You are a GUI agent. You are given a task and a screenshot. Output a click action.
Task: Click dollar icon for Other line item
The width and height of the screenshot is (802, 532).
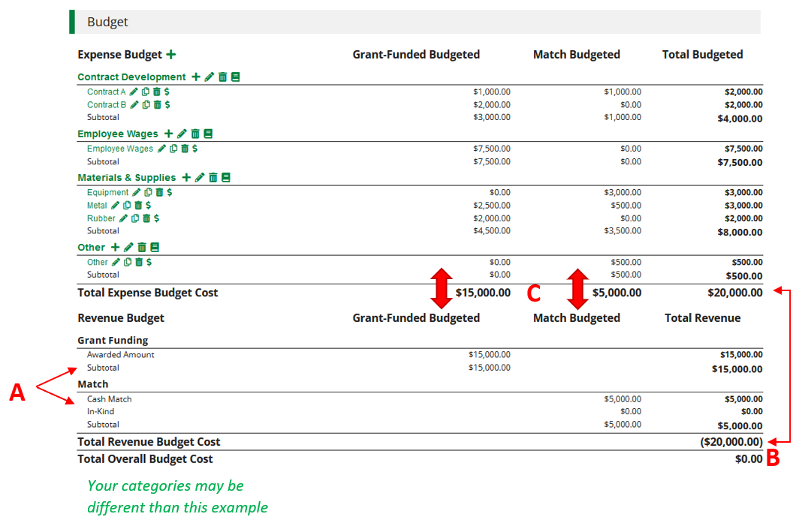(149, 263)
